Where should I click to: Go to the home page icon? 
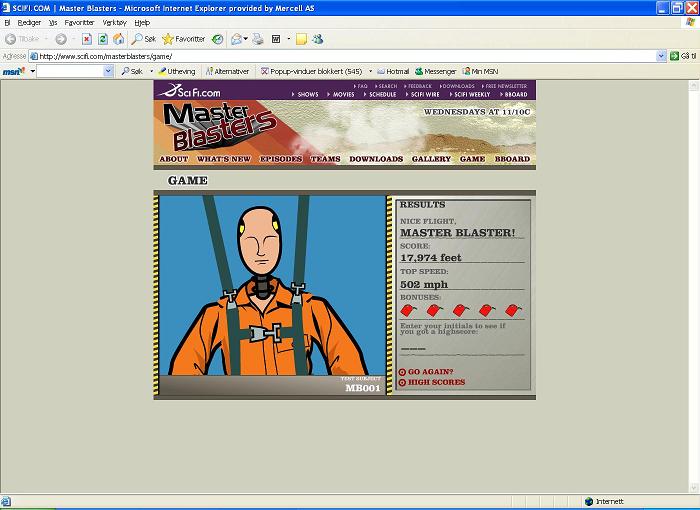coord(119,39)
